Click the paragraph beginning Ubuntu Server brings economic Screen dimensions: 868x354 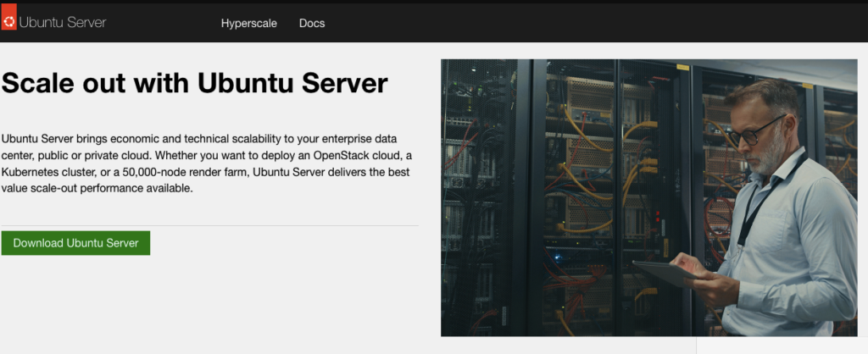tap(206, 163)
